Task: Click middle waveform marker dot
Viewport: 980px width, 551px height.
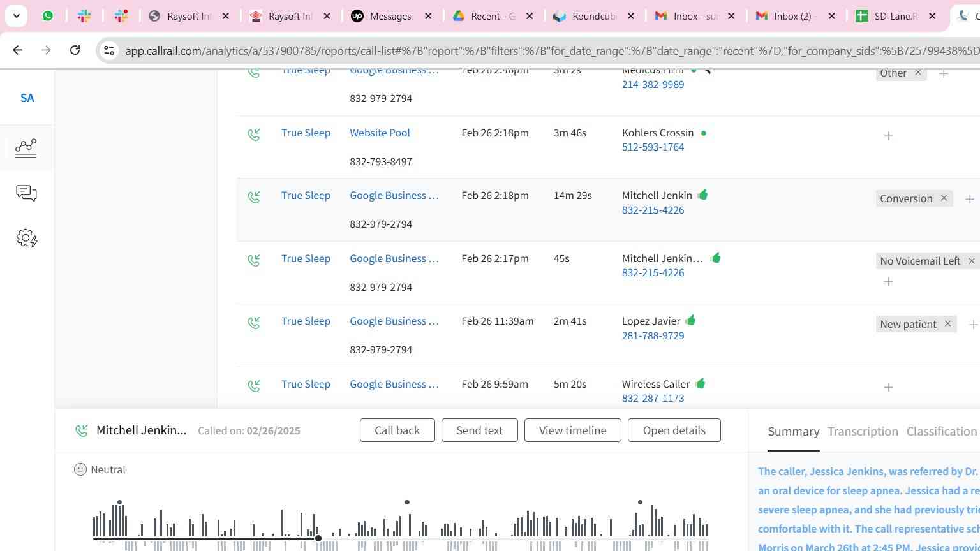Action: click(407, 502)
